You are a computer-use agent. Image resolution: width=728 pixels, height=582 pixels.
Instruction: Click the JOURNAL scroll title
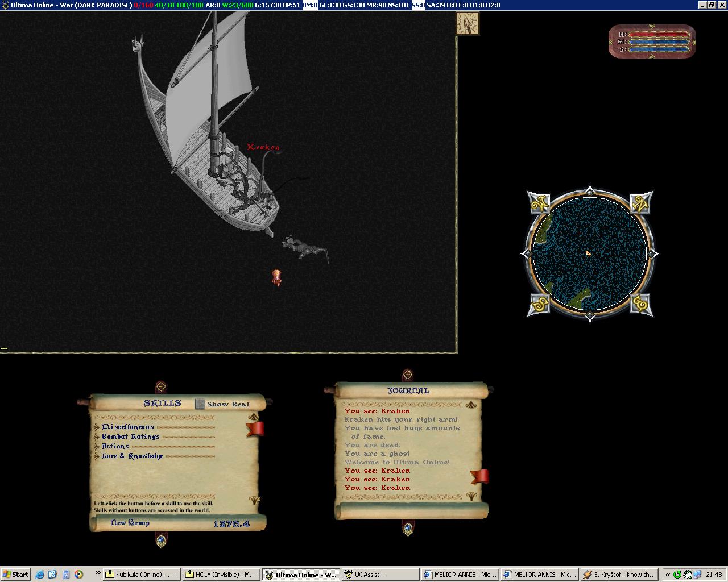click(408, 390)
